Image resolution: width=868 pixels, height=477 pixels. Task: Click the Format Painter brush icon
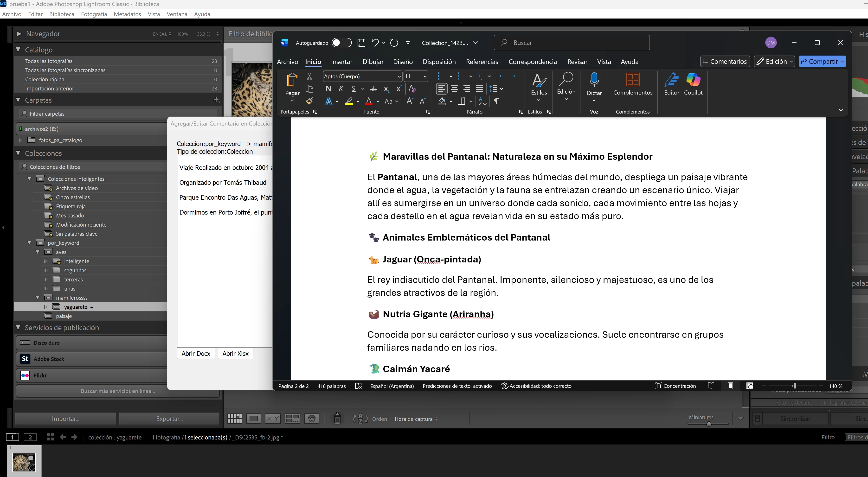pyautogui.click(x=309, y=101)
